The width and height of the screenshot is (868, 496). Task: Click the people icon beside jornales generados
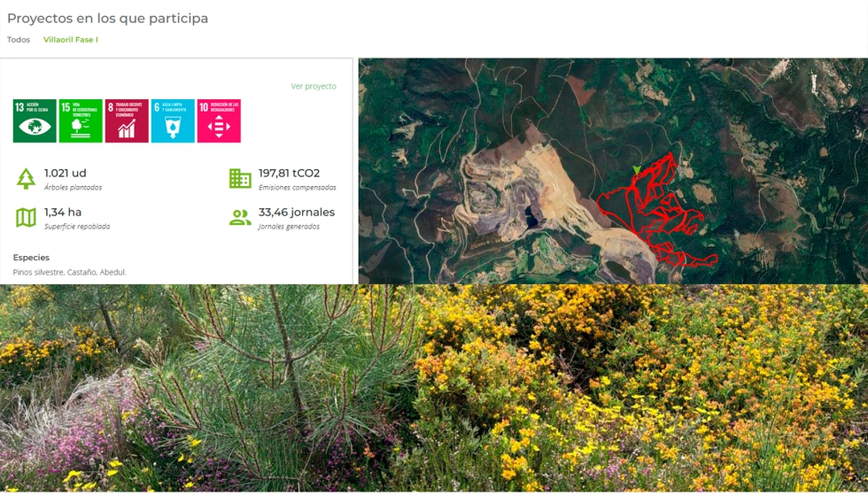click(x=240, y=218)
